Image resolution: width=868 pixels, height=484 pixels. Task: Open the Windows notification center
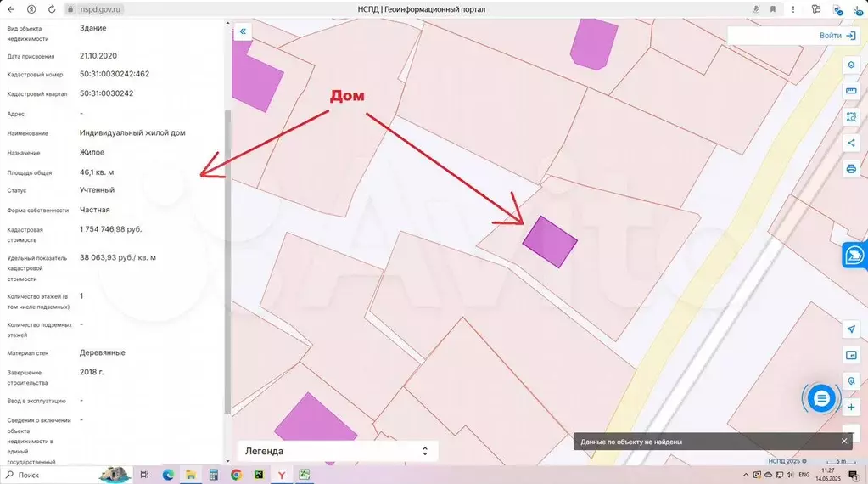pyautogui.click(x=854, y=476)
